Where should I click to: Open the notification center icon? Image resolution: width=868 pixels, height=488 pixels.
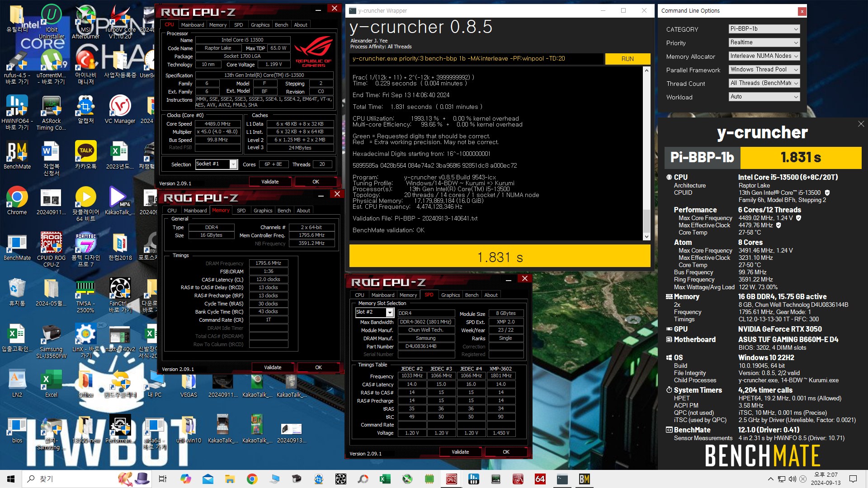click(853, 479)
